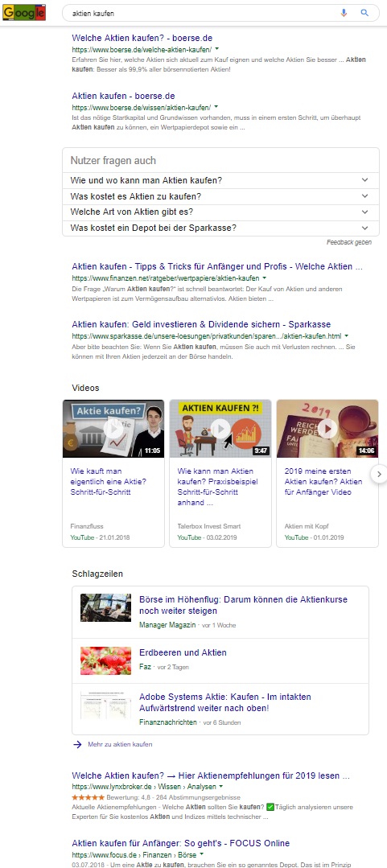Play the 2019 video thumbnail 14:06
Viewport: 387px width, 868px height.
tap(327, 429)
